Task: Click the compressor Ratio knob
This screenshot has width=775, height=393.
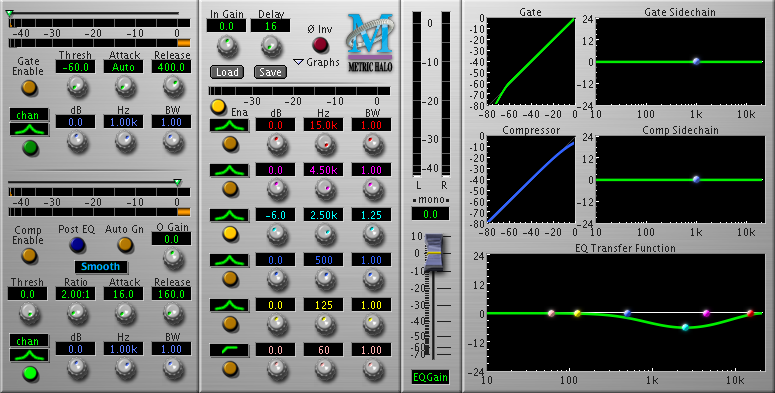Action: tap(77, 313)
